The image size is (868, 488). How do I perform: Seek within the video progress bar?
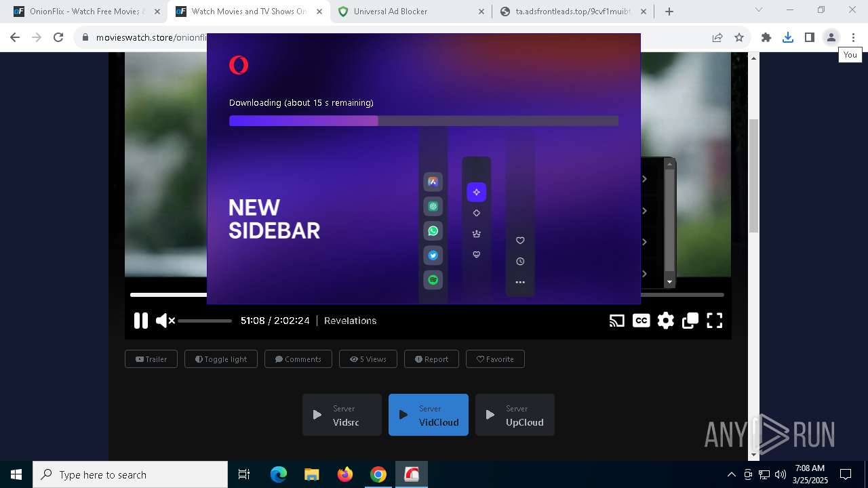tap(427, 295)
